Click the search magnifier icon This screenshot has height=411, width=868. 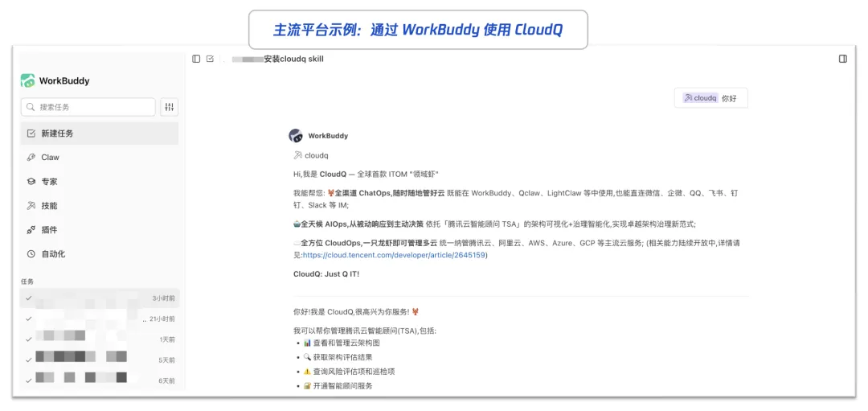31,108
